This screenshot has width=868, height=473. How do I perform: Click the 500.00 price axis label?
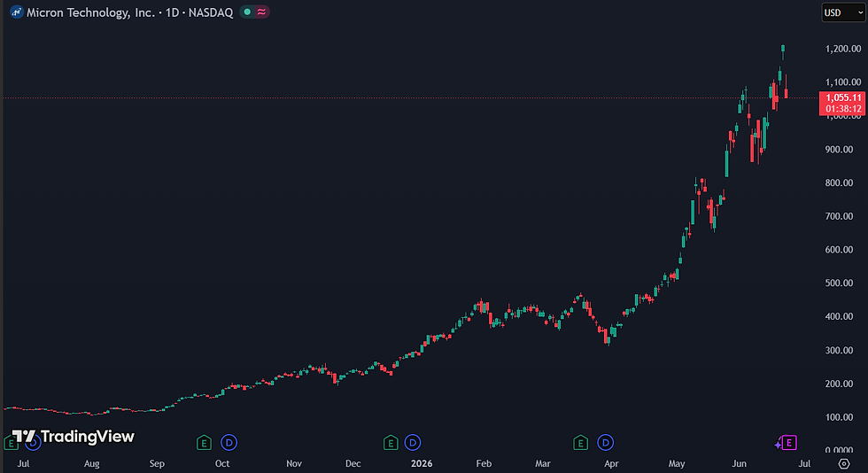840,283
